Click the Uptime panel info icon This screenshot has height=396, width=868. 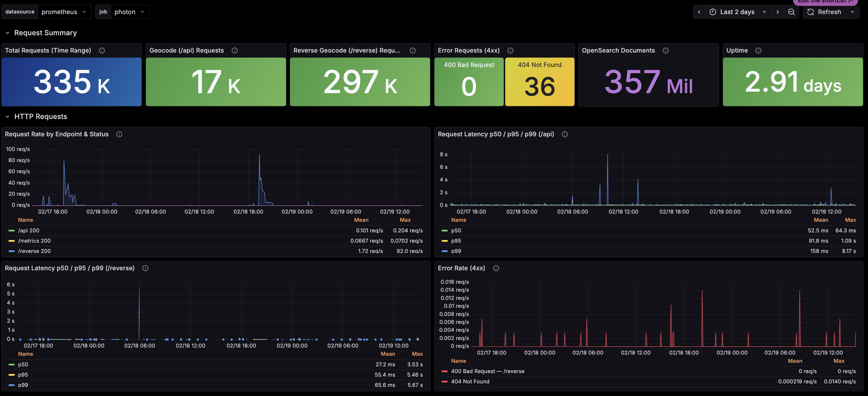(x=758, y=51)
